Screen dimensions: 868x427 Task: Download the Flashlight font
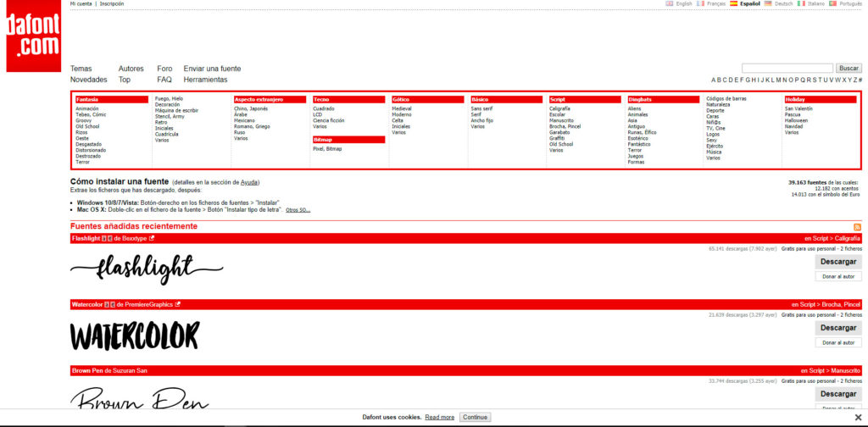tap(837, 262)
